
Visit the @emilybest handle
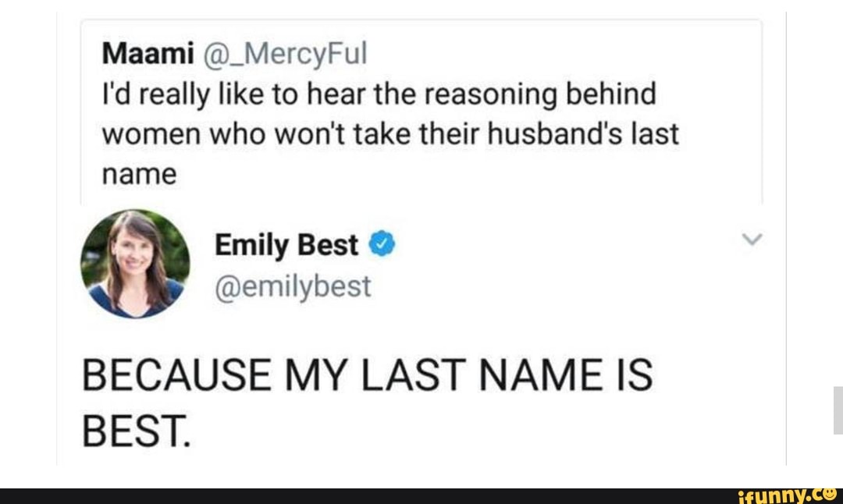293,287
